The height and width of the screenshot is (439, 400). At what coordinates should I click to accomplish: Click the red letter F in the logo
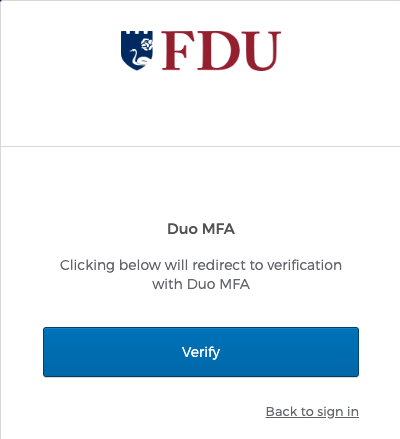[x=178, y=50]
